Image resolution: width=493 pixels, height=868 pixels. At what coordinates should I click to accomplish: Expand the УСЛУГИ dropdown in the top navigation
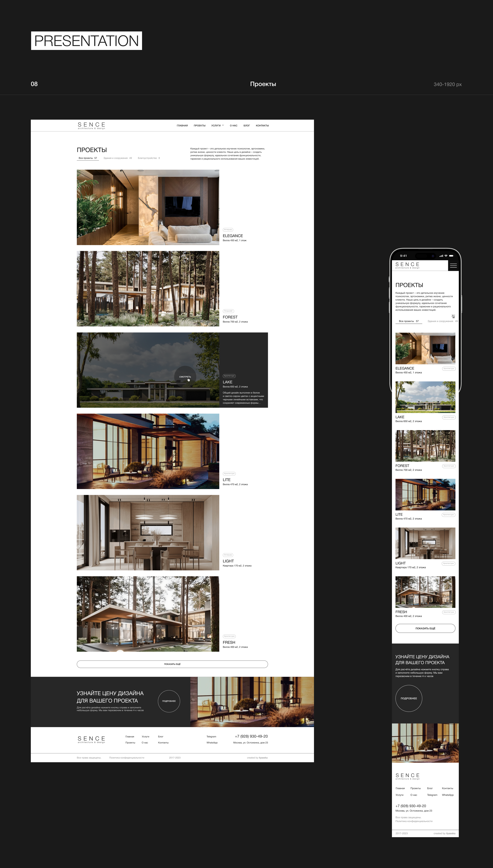point(217,126)
